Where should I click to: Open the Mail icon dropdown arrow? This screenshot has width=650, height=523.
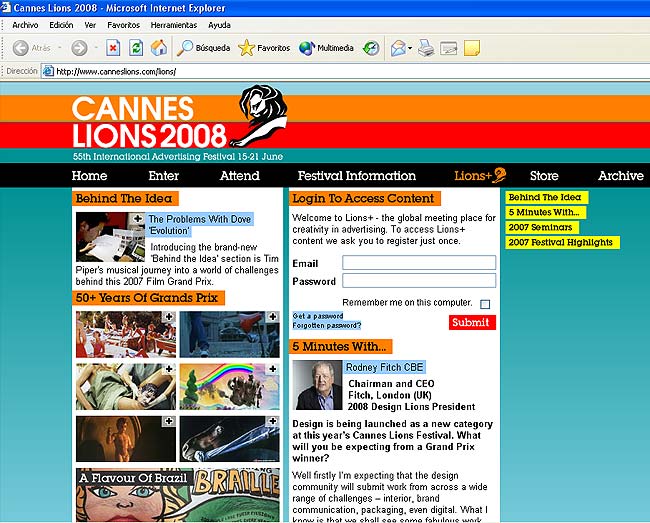click(x=410, y=48)
